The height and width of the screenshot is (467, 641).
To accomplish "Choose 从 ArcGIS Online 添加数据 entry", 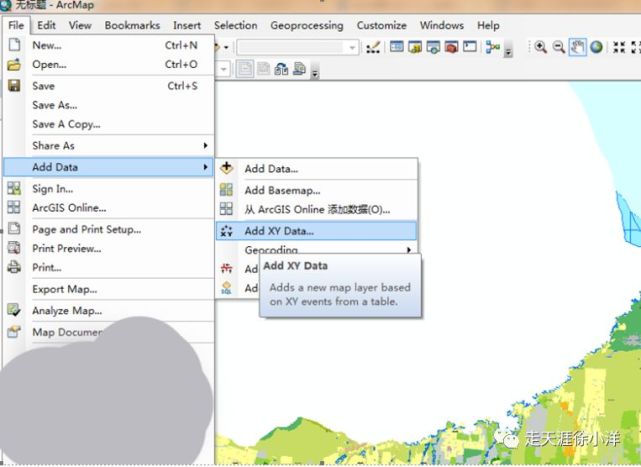I will coord(316,209).
